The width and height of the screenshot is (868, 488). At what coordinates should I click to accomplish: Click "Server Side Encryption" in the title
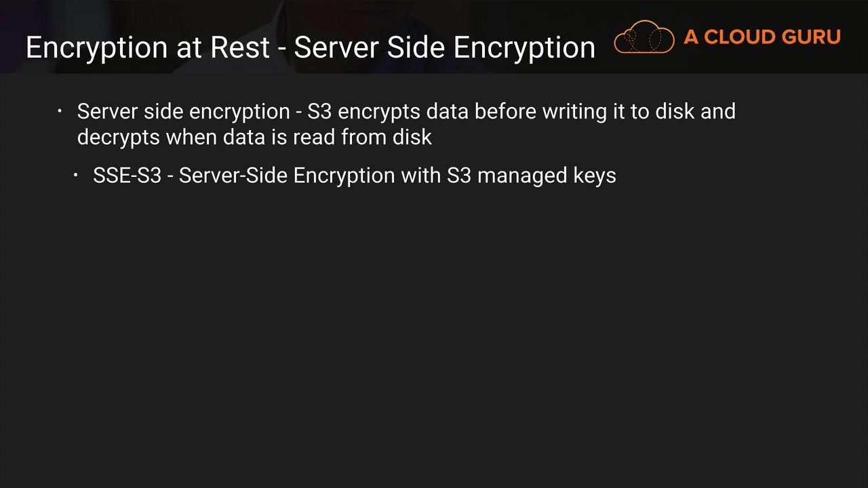click(x=444, y=48)
